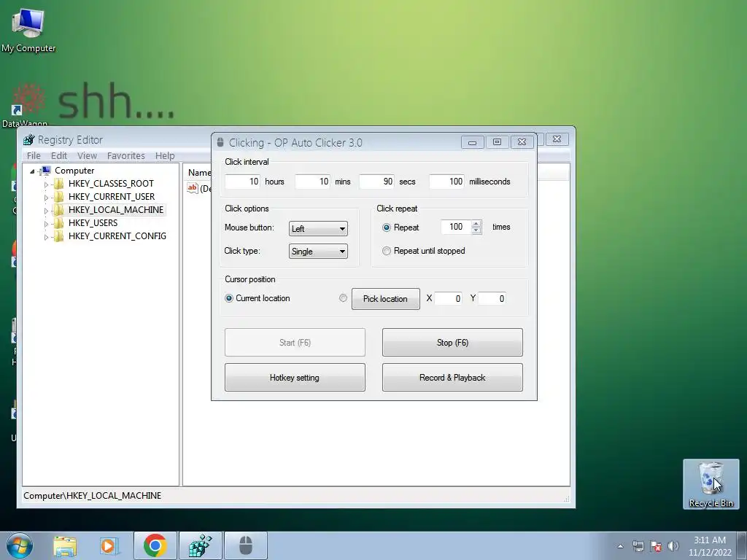This screenshot has height=560, width=747.
Task: Click the Stop (F6) button
Action: (452, 343)
